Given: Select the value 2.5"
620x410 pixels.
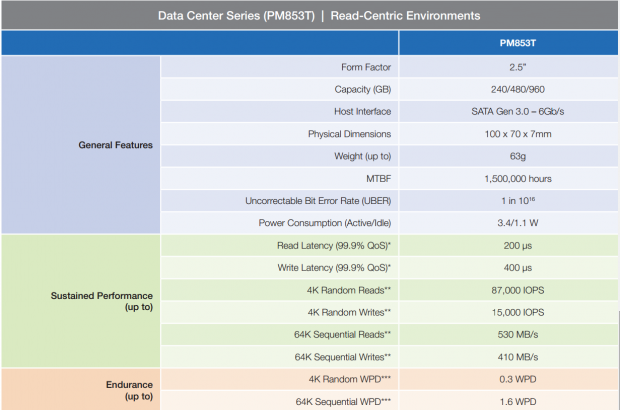Looking at the screenshot, I should coord(518,67).
